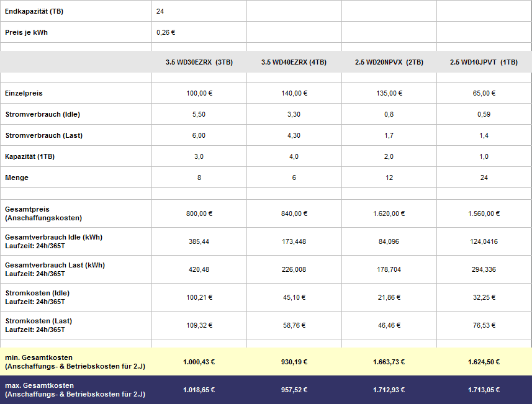Select min. Gesamtkosten cell 930,19 €
Image resolution: width=532 pixels, height=404 pixels.
(x=294, y=362)
